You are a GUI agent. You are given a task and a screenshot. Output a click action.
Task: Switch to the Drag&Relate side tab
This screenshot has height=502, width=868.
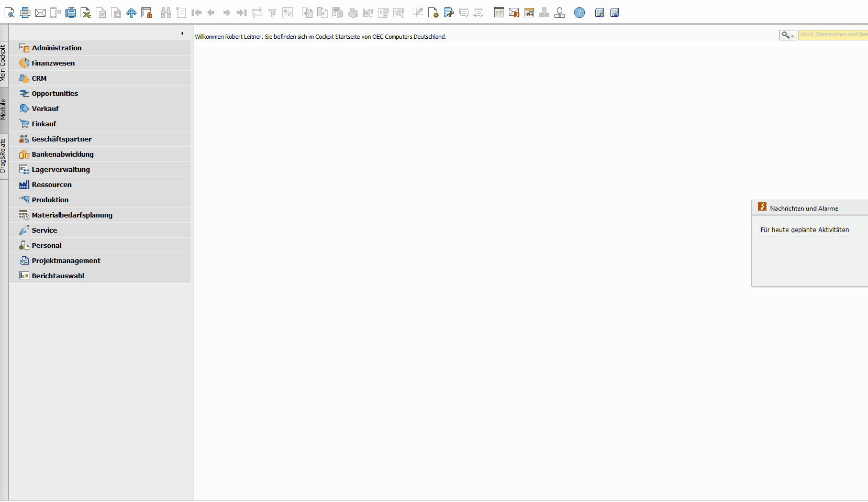(x=4, y=156)
